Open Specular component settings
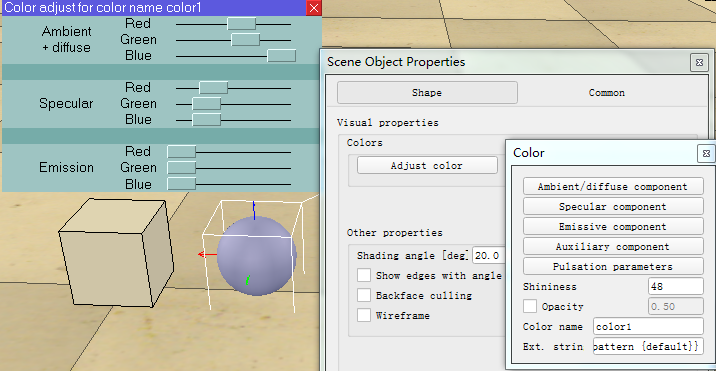Screen dimensions: 716x371 click(613, 207)
